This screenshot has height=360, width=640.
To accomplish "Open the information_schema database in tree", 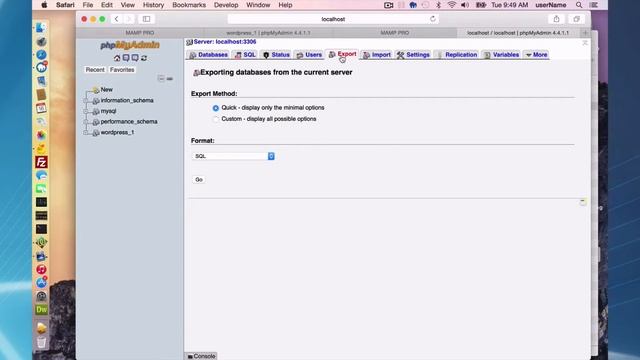I will click(127, 100).
